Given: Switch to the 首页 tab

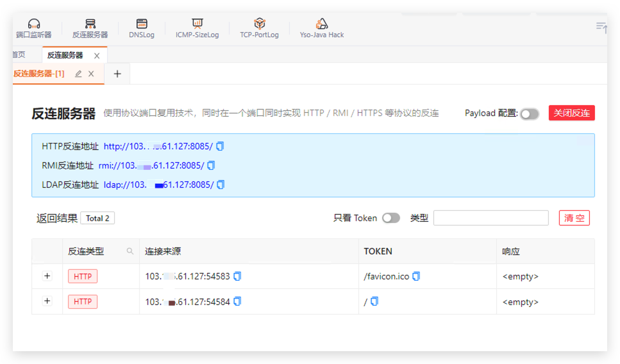Looking at the screenshot, I should pyautogui.click(x=19, y=55).
